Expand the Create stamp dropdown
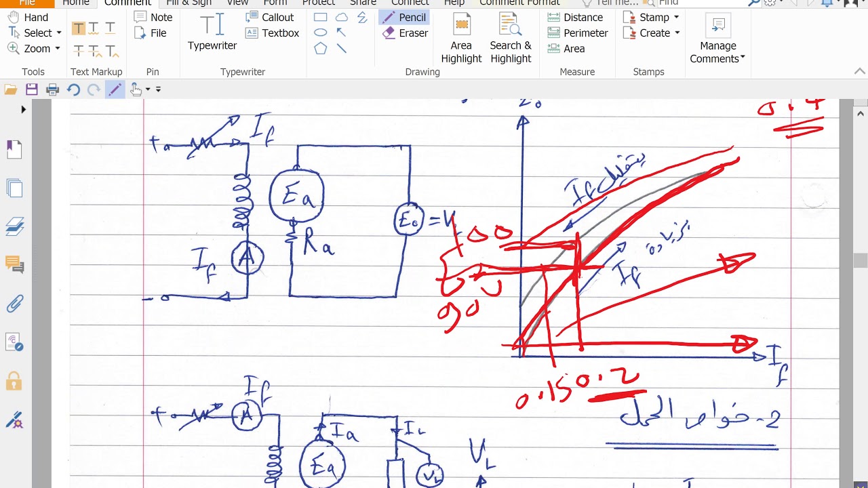Screen dimensions: 868x488 click(x=677, y=33)
